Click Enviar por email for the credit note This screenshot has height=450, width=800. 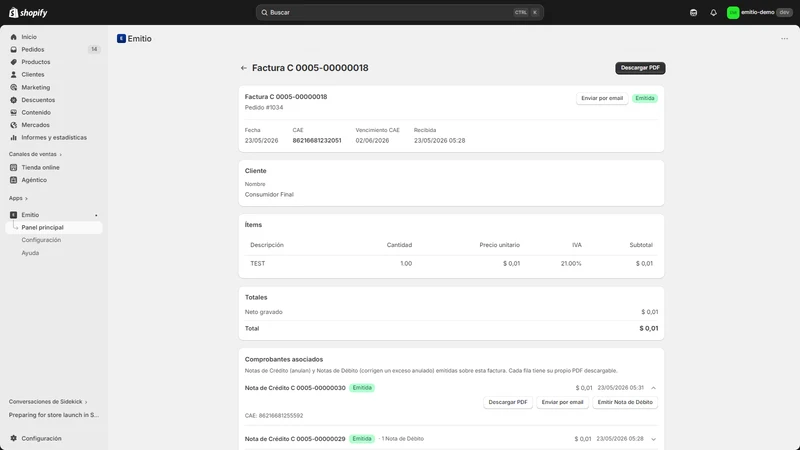coord(562,402)
